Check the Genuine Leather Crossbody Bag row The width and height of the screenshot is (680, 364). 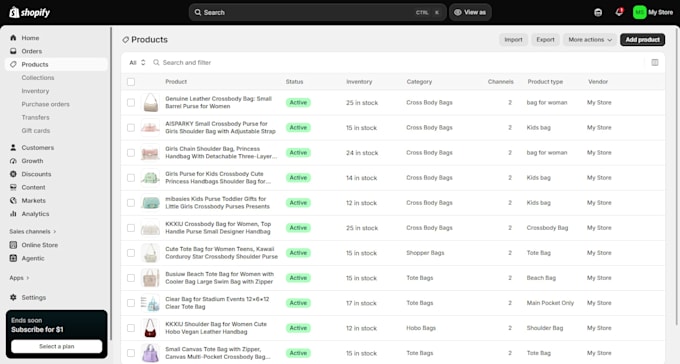[131, 103]
